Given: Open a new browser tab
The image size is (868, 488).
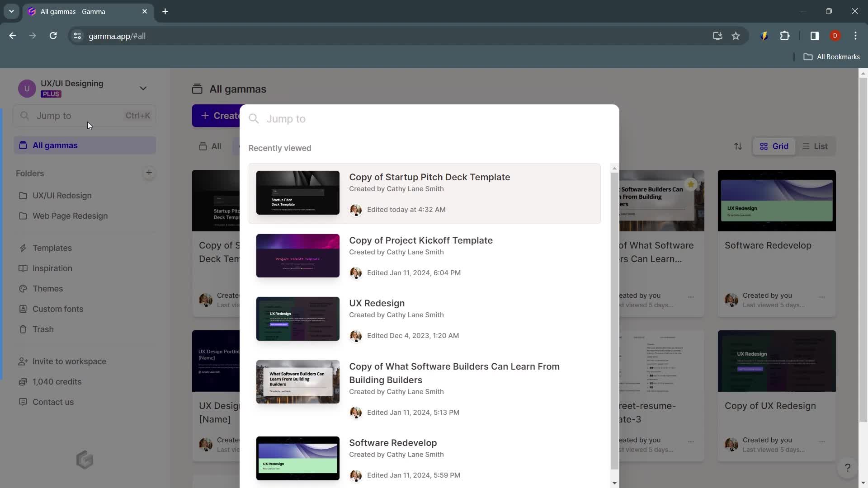Looking at the screenshot, I should (x=165, y=11).
